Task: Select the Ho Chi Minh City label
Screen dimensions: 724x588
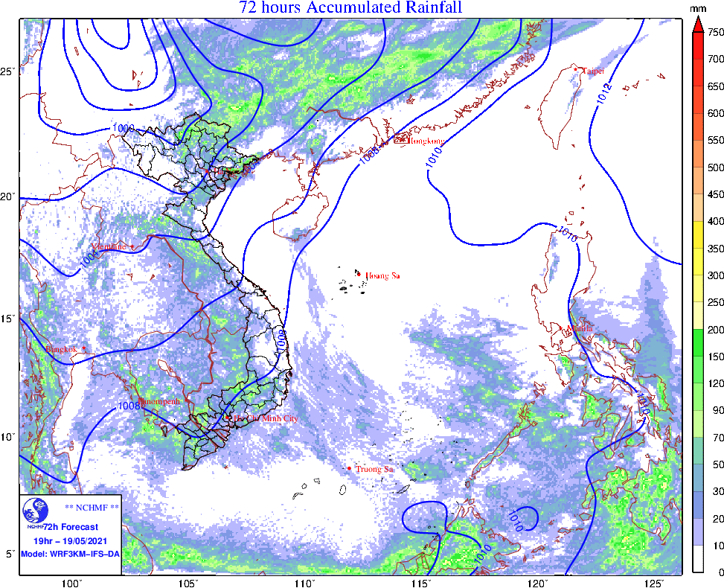Action: [266, 420]
